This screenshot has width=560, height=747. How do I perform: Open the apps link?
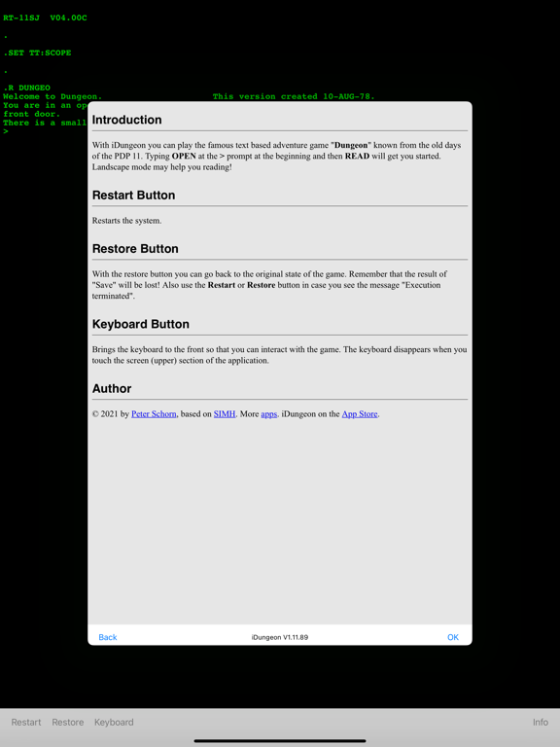pyautogui.click(x=269, y=413)
